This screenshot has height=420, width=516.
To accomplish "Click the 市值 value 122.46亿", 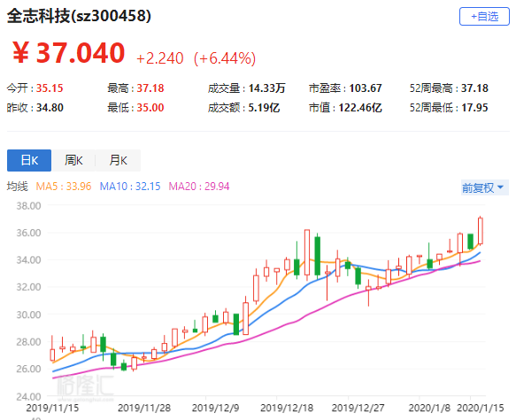I will (360, 108).
